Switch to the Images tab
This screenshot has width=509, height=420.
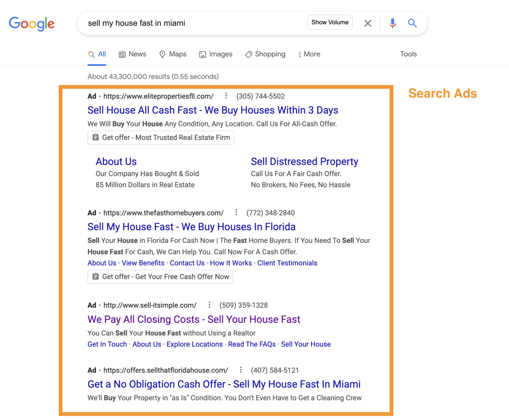pos(216,54)
